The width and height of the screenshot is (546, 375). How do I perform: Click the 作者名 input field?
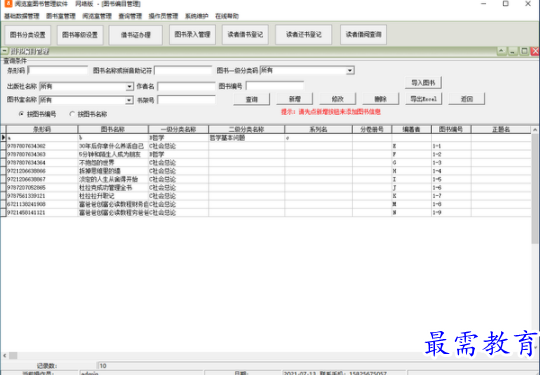click(186, 86)
